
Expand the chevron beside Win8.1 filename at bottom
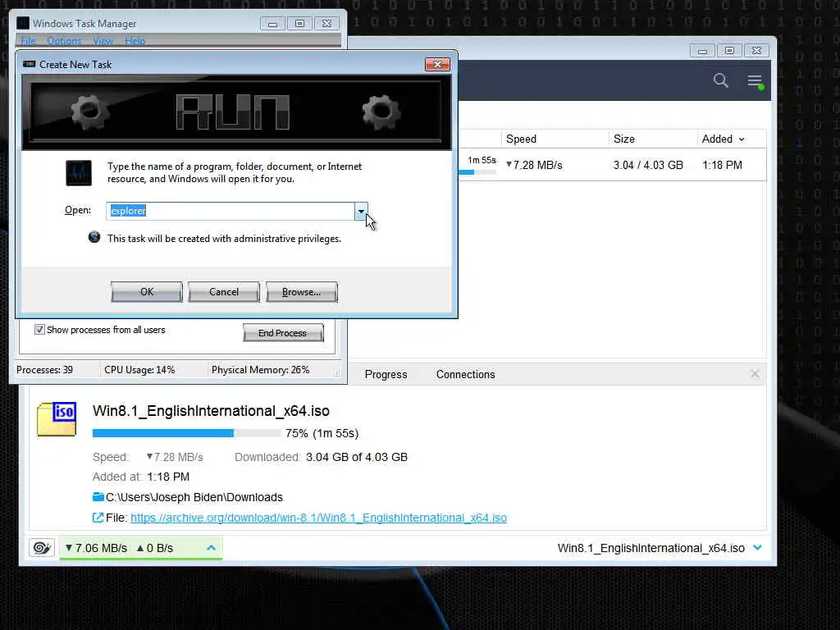757,547
